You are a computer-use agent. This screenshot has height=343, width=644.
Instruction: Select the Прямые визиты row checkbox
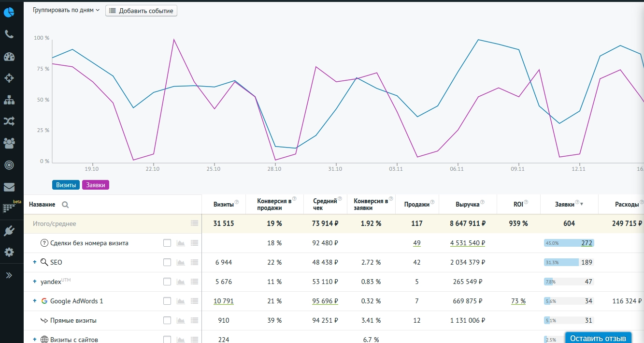[167, 320]
